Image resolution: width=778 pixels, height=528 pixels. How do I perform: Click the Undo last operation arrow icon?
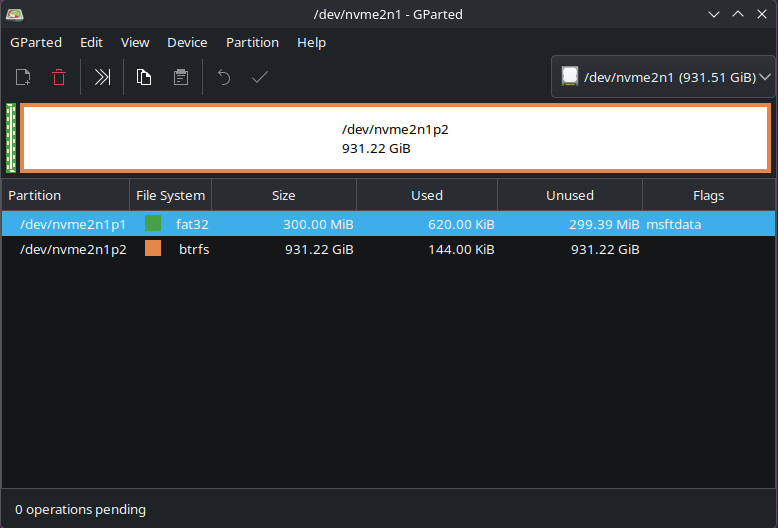pyautogui.click(x=224, y=77)
